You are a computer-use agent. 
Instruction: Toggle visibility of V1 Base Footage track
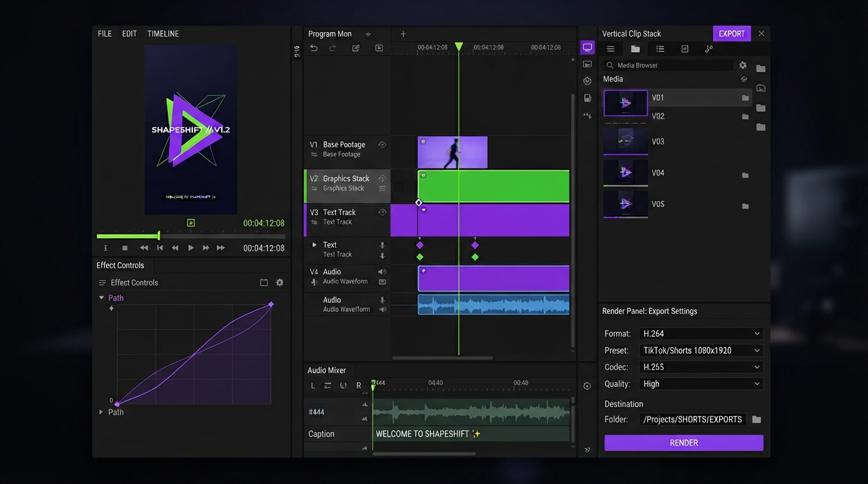pos(382,144)
